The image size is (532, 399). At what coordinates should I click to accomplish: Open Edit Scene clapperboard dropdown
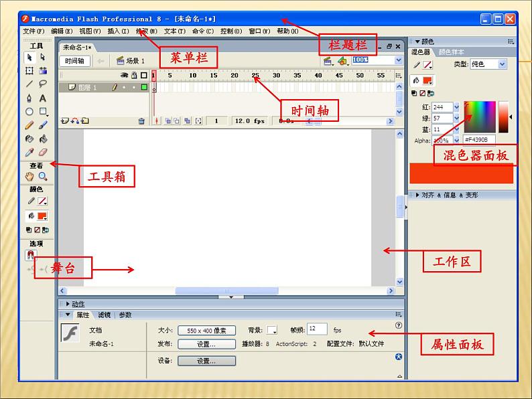[328, 62]
